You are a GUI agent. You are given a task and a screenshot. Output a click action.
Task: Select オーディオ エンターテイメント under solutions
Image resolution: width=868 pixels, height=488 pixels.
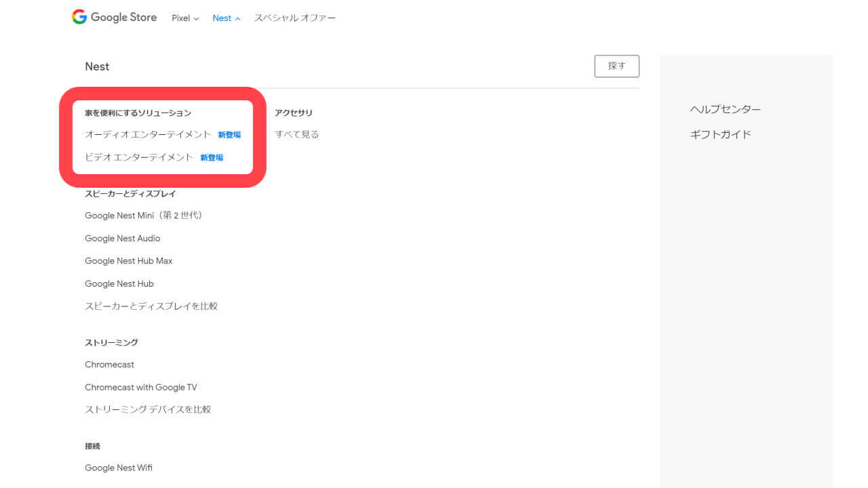[146, 134]
